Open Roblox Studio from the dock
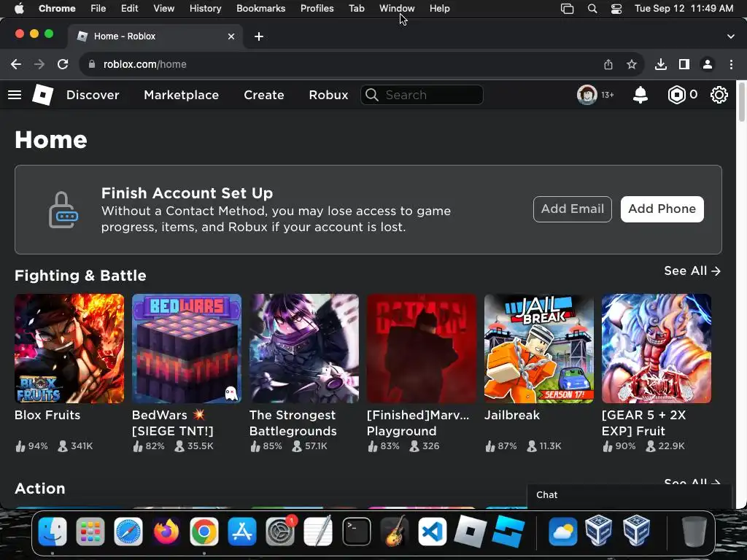The width and height of the screenshot is (747, 560). (508, 532)
